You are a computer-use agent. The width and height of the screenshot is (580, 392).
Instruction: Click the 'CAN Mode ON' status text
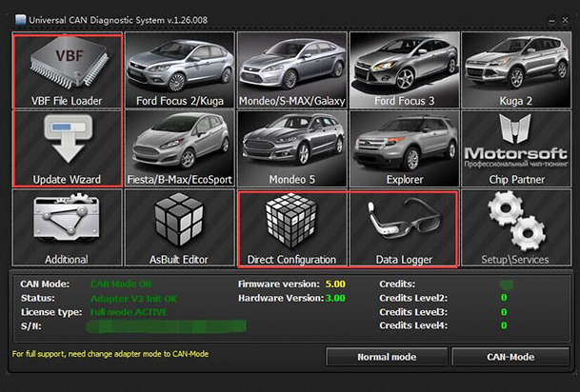pos(121,284)
